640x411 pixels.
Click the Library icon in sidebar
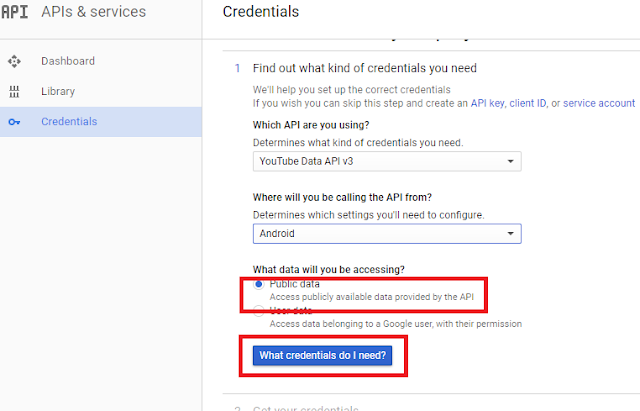pyautogui.click(x=14, y=91)
